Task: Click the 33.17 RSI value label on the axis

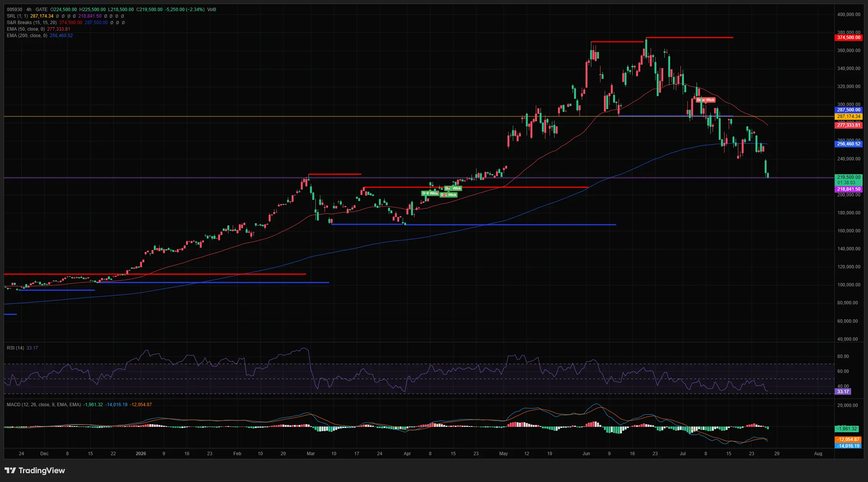Action: click(x=843, y=392)
